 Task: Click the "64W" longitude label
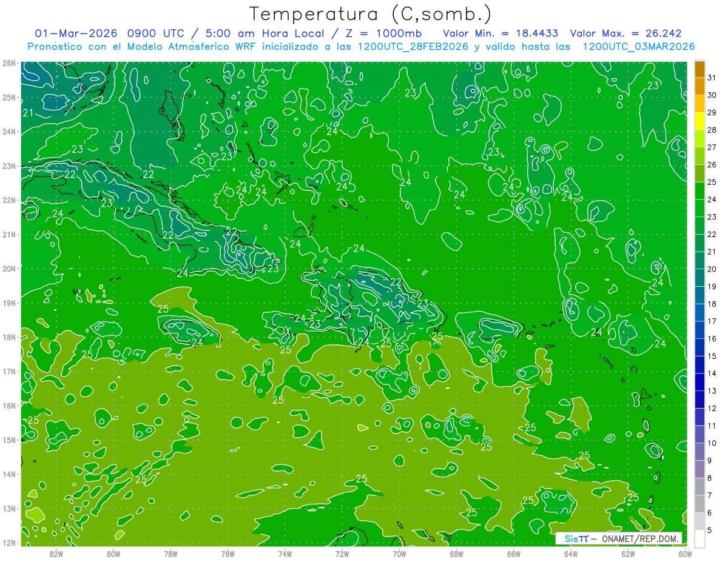coord(571,554)
